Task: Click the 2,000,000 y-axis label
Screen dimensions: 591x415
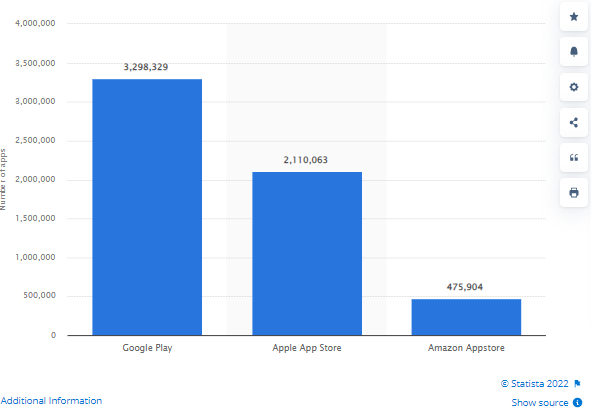Action: click(x=35, y=179)
